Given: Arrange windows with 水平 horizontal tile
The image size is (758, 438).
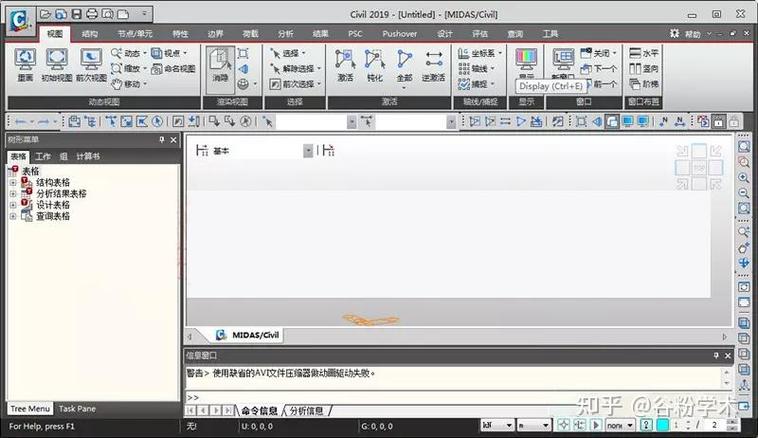Looking at the screenshot, I should (x=643, y=53).
